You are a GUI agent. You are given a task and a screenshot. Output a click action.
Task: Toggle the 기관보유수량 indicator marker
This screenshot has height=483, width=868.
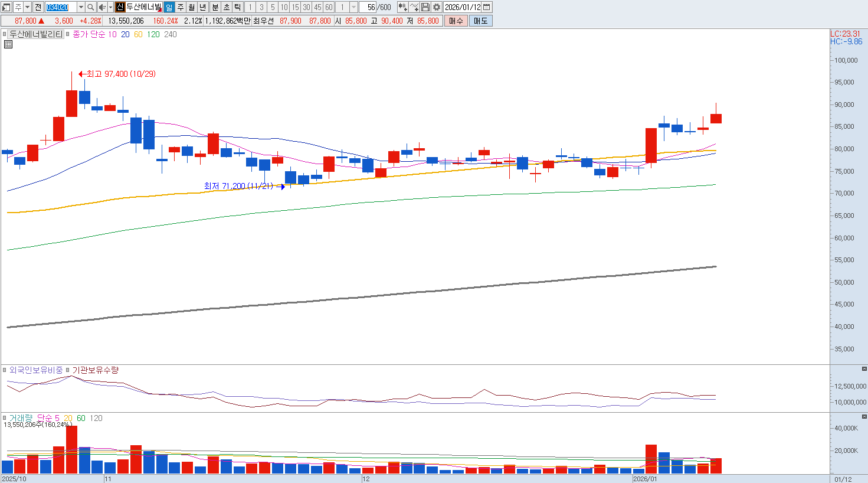(x=68, y=370)
